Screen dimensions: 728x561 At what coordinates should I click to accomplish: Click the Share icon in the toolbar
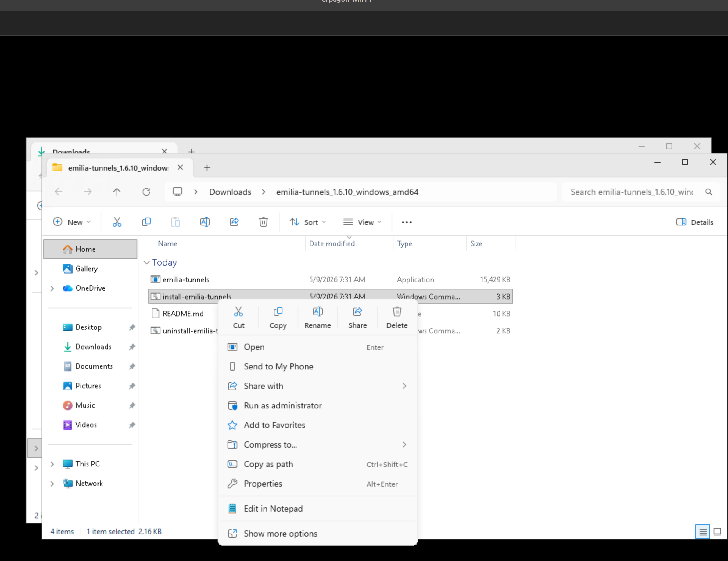[x=234, y=222]
